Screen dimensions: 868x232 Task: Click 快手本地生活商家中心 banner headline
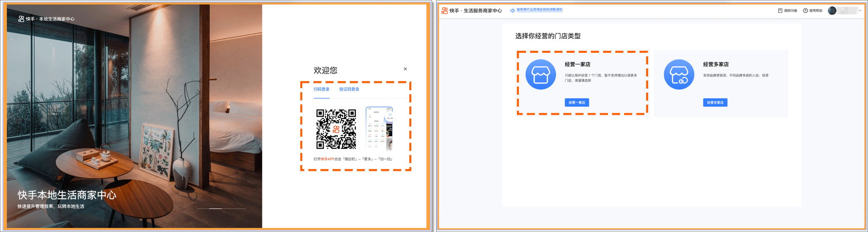pos(67,195)
